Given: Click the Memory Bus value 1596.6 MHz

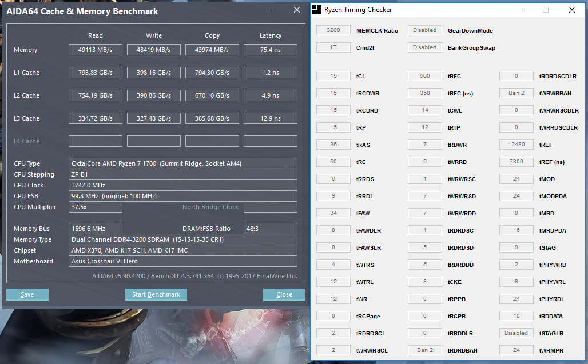Looking at the screenshot, I should 96,229.
